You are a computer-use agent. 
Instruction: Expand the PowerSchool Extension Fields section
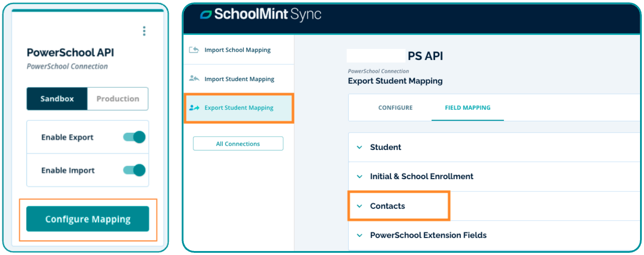tap(359, 235)
